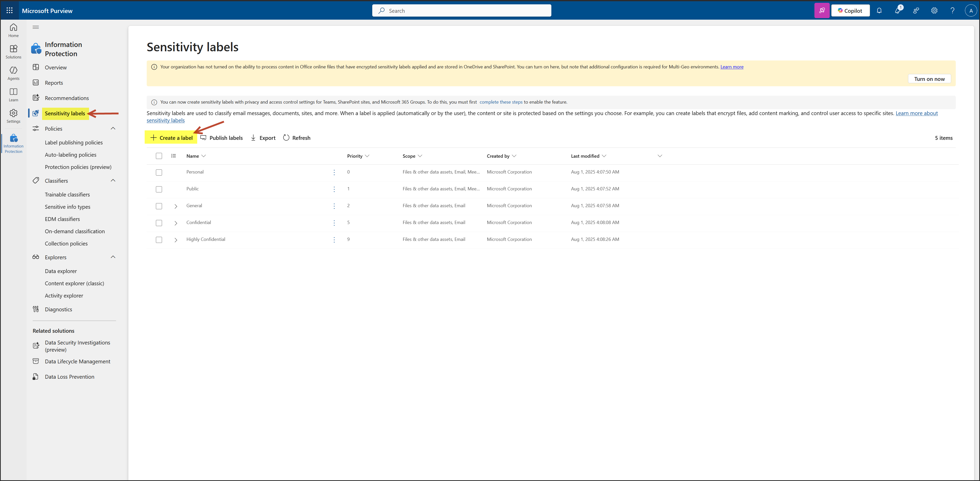
Task: Open the app launcher waffle icon
Action: (9, 11)
